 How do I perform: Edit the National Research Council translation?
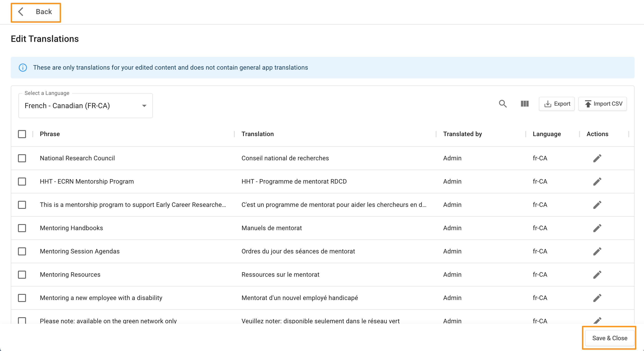pyautogui.click(x=597, y=158)
